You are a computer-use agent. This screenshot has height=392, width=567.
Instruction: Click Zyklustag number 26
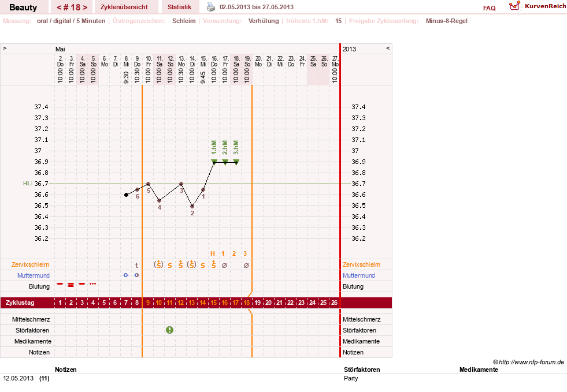[334, 303]
